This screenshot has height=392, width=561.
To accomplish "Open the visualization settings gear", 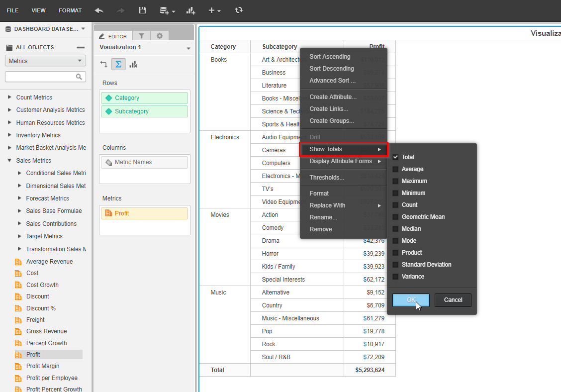I will [160, 35].
